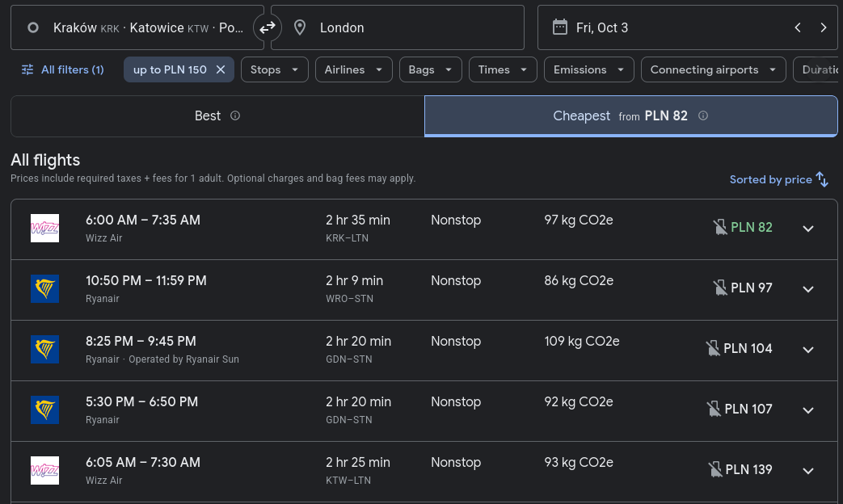The width and height of the screenshot is (843, 504).
Task: Select price PLN 139
Action: [x=749, y=469]
